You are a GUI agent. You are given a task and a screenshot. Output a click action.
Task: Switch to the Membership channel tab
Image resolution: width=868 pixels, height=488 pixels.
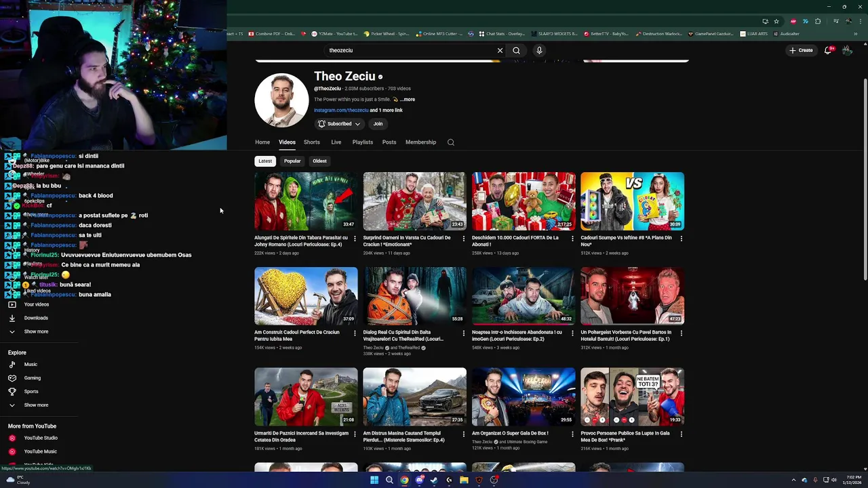[x=420, y=142]
